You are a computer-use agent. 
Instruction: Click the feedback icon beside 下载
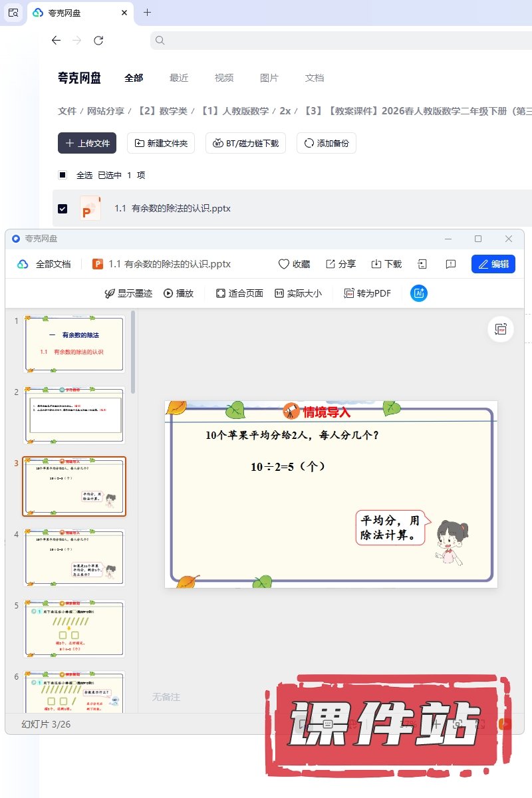tap(451, 264)
